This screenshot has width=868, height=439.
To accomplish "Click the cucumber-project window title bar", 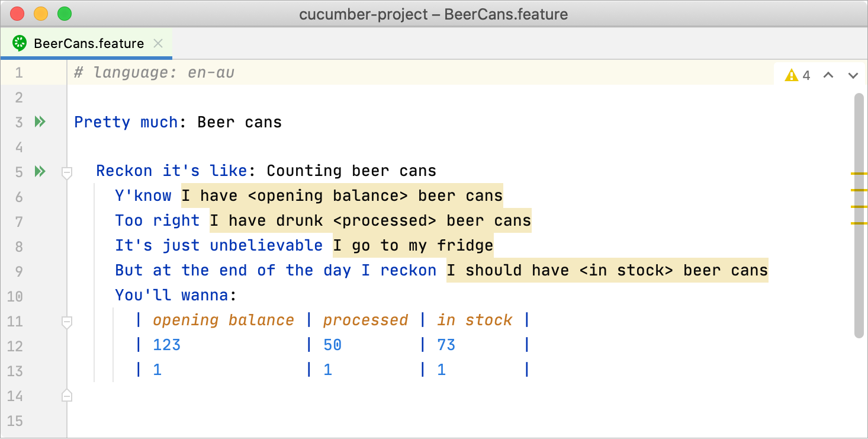I will [x=434, y=14].
